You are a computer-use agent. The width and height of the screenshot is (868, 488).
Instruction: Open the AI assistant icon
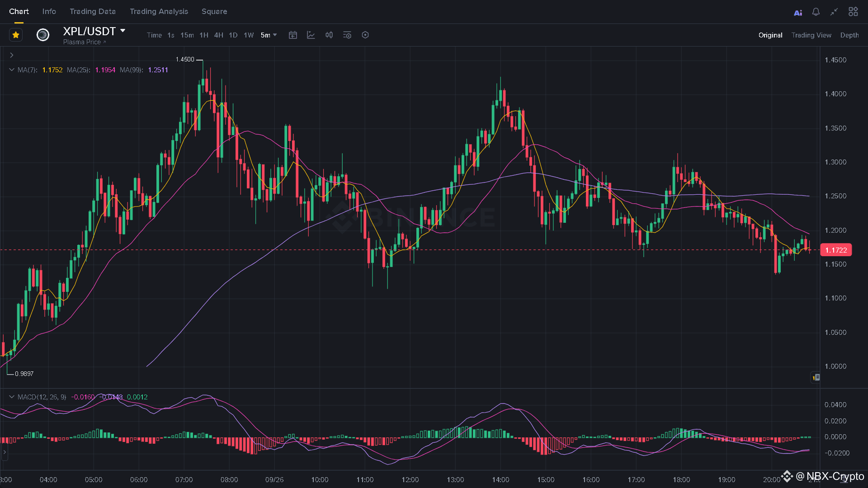798,12
